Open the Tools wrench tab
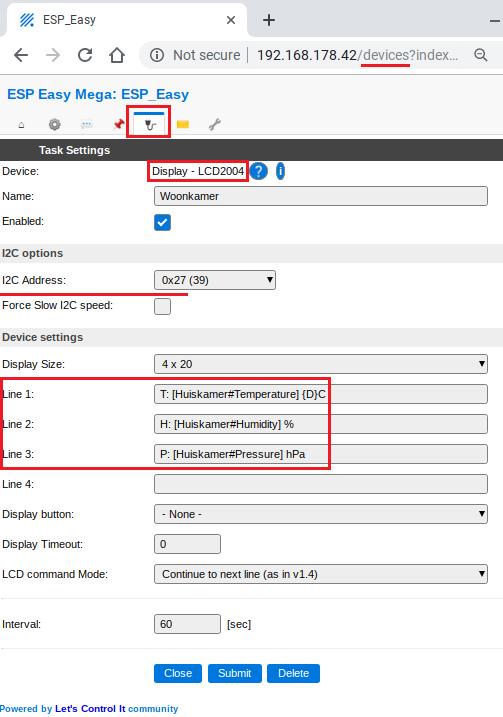The image size is (503, 717). pyautogui.click(x=214, y=124)
